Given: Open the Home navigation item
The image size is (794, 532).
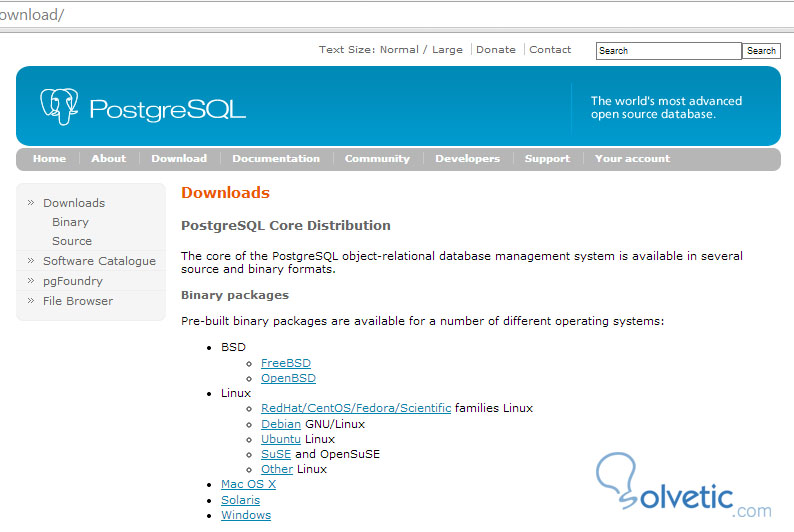Looking at the screenshot, I should click(49, 158).
